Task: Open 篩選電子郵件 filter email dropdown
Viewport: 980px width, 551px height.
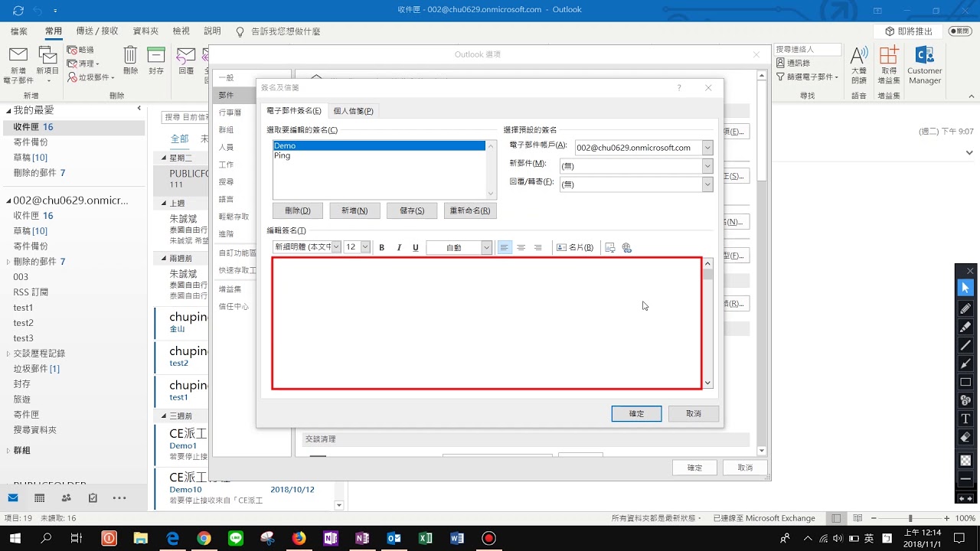Action: coord(808,77)
